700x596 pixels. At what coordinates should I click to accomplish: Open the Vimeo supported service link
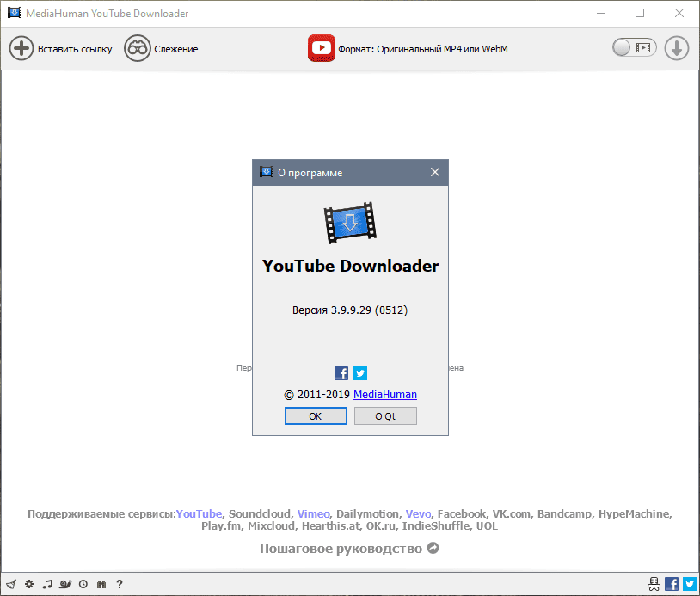coord(313,513)
